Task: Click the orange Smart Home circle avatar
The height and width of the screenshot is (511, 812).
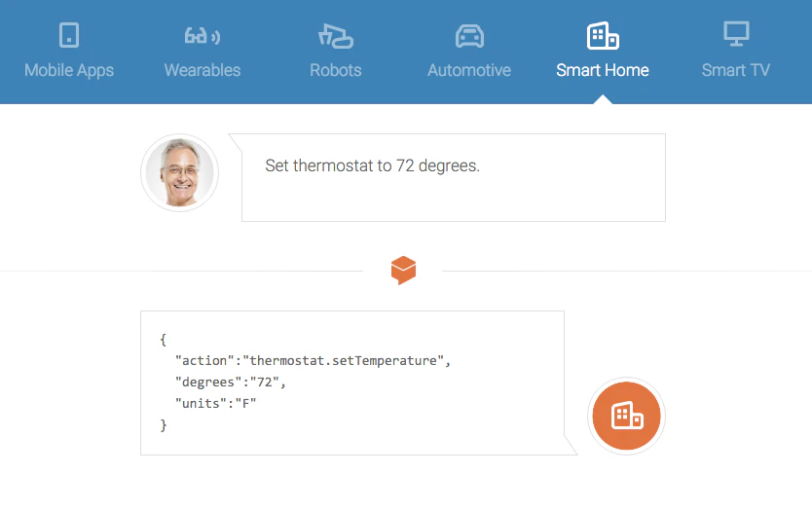Action: pyautogui.click(x=626, y=416)
